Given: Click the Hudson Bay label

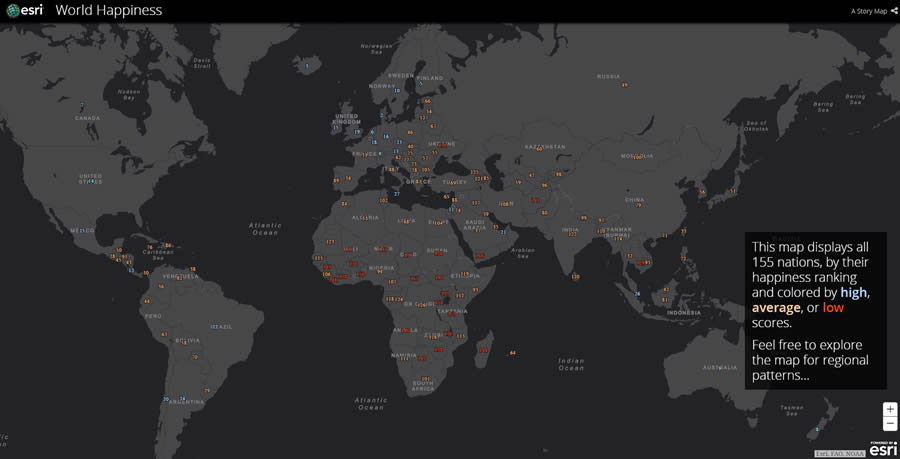Looking at the screenshot, I should click(129, 95).
